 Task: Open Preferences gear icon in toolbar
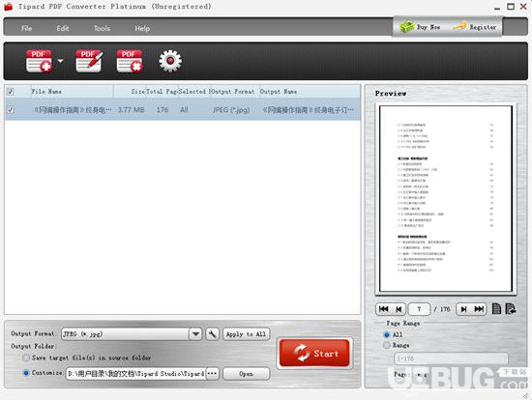tap(170, 61)
